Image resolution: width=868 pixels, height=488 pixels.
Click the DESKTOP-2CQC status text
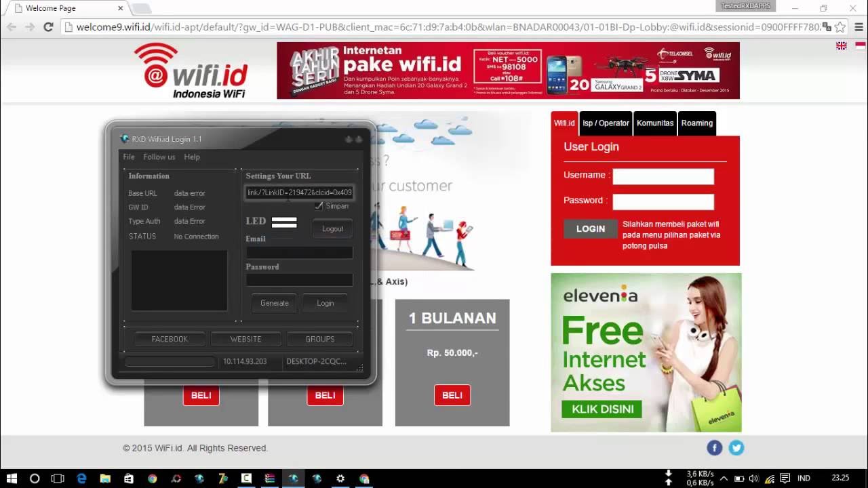317,362
